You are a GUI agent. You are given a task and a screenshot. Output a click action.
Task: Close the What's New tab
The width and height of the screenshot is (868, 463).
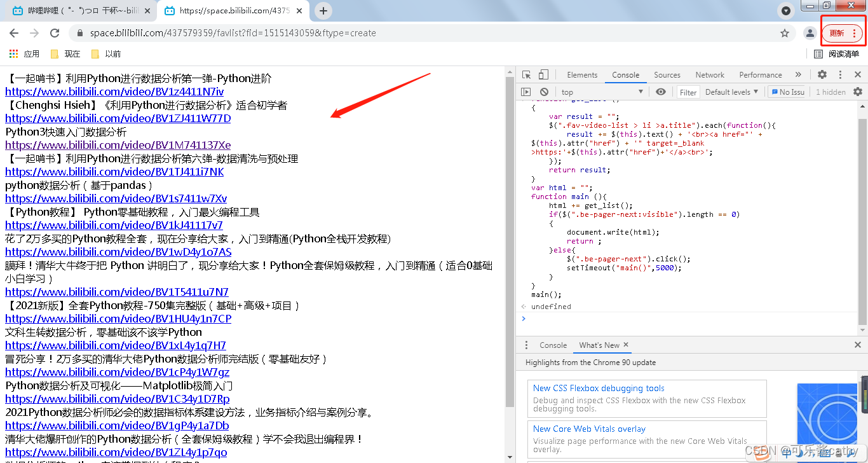click(x=626, y=345)
